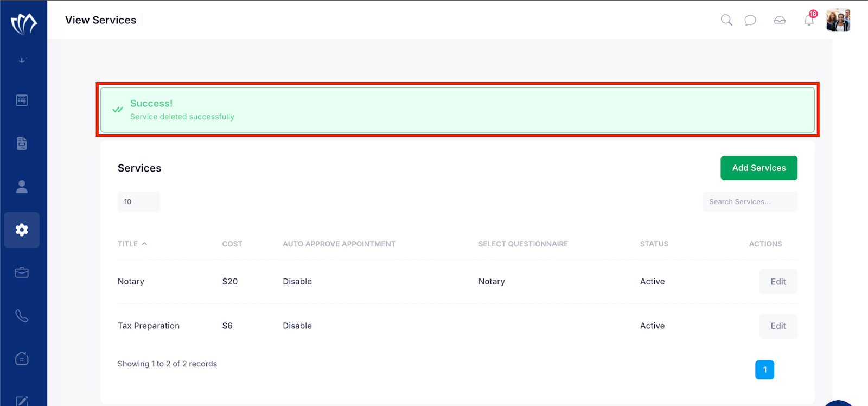868x406 pixels.
Task: Click the View Services page title
Action: pos(100,20)
